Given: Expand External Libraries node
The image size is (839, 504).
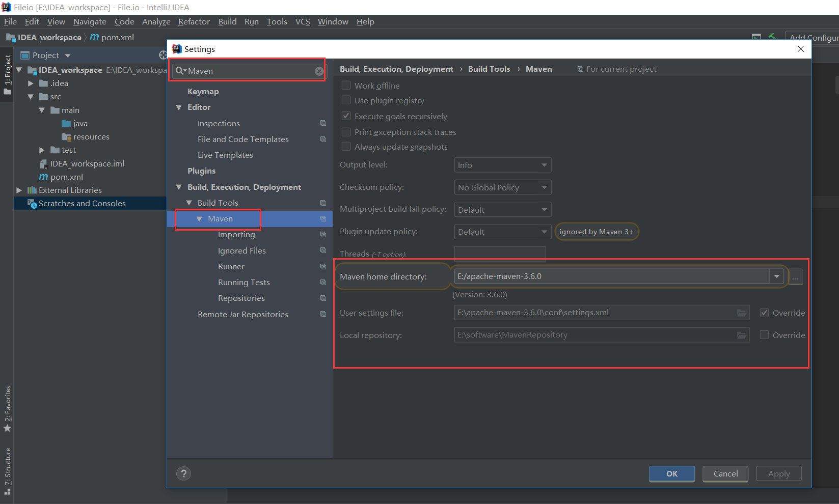Looking at the screenshot, I should click(19, 190).
